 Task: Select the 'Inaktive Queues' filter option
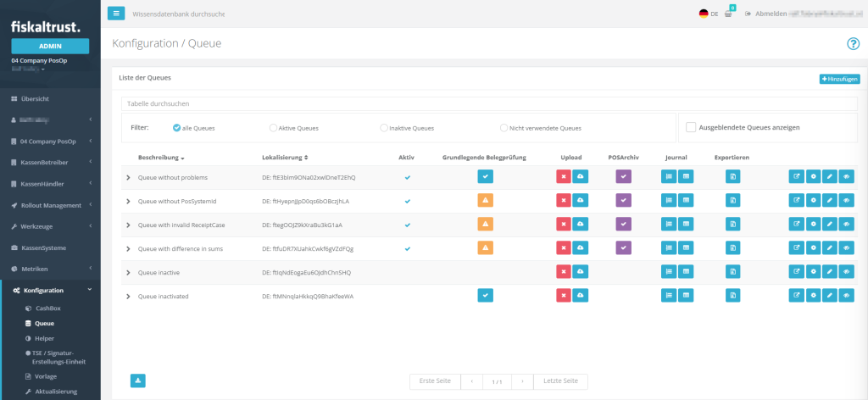[384, 128]
